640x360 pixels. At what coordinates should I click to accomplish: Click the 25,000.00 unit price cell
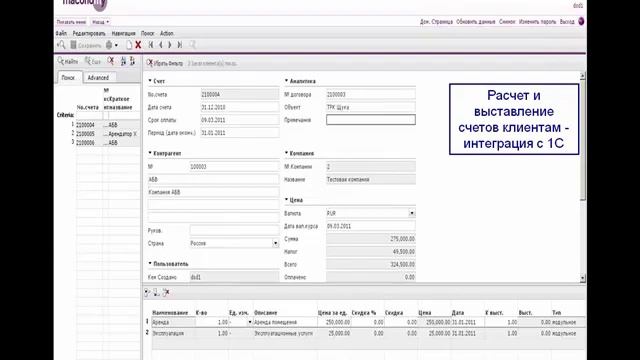(x=334, y=333)
